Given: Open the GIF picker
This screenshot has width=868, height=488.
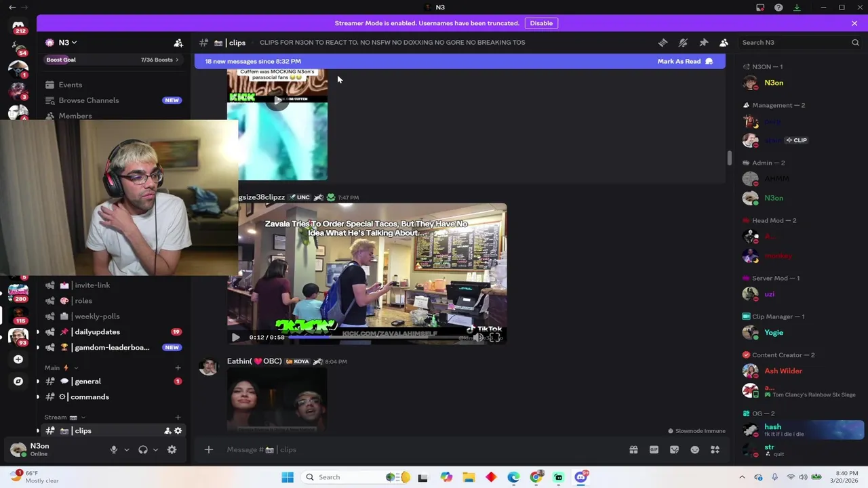Looking at the screenshot, I should [654, 449].
